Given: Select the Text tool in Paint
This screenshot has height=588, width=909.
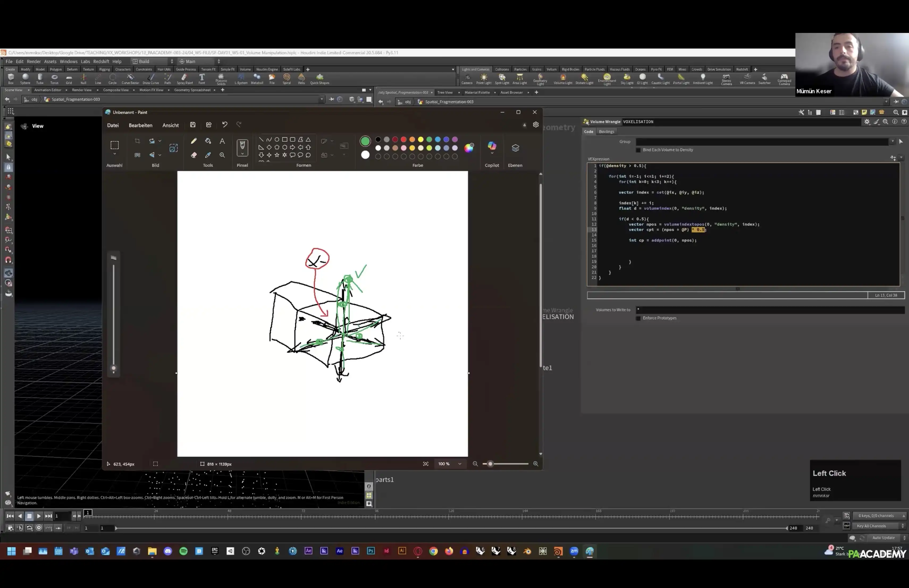Looking at the screenshot, I should (x=222, y=141).
